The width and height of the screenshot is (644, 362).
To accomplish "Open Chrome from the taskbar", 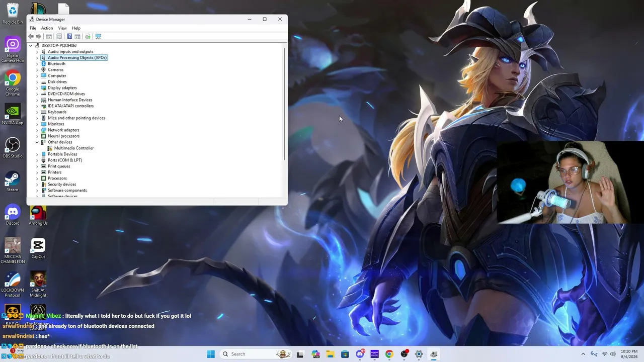I will tap(389, 354).
